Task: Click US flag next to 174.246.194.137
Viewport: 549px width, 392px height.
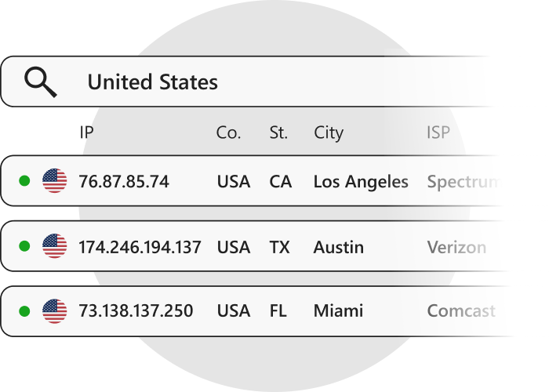Action: point(55,247)
